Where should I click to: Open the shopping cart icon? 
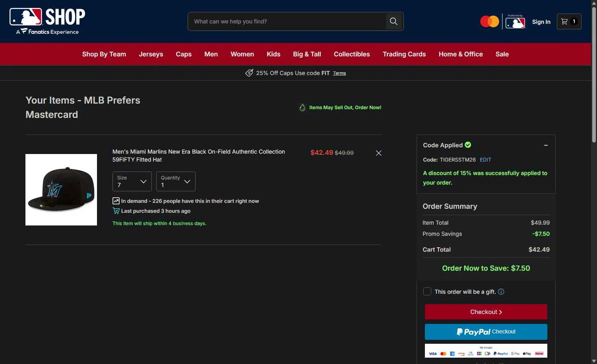tap(569, 21)
